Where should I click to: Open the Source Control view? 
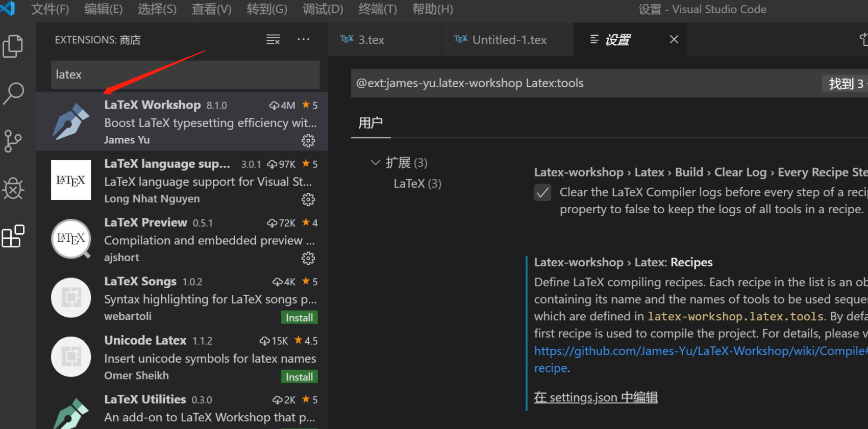13,141
